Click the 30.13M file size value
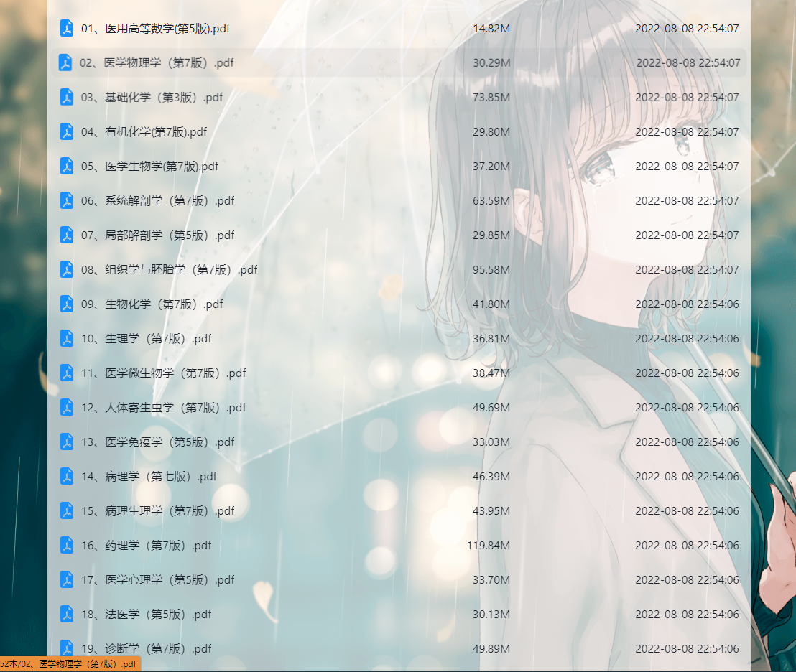Viewport: 796px width, 672px height. (x=491, y=615)
